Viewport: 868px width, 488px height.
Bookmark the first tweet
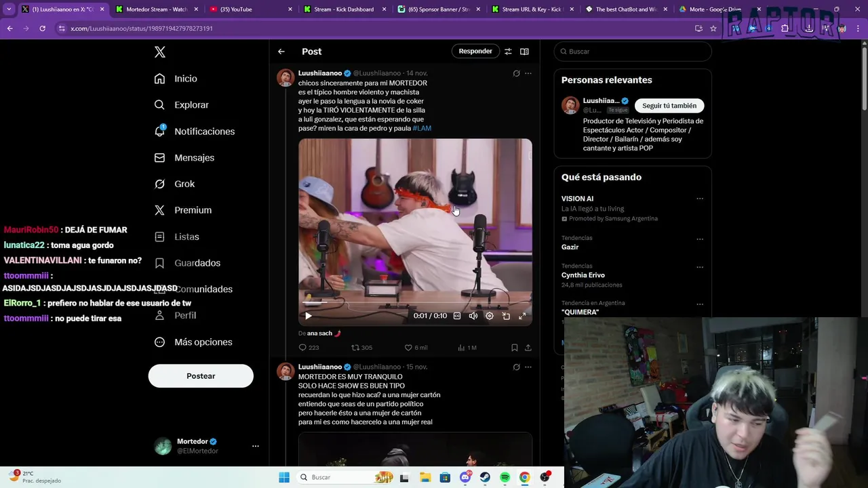click(x=515, y=348)
